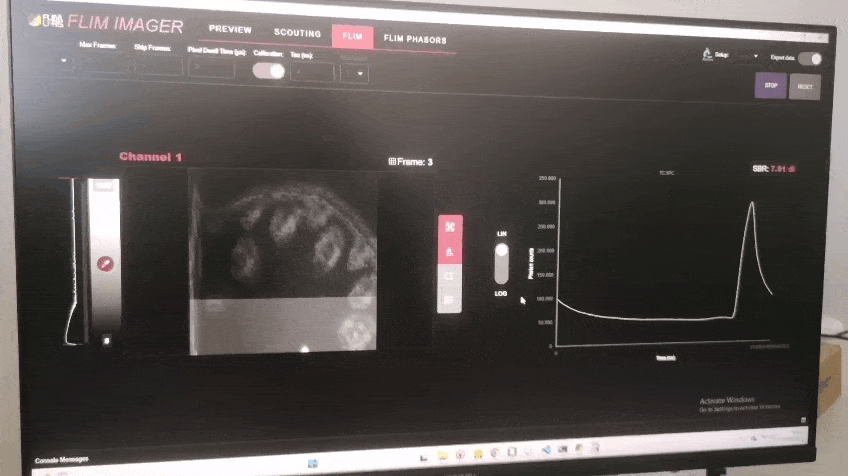This screenshot has width=848, height=476.
Task: Expand the dropdown arrow left of Max Frames
Action: [x=65, y=61]
